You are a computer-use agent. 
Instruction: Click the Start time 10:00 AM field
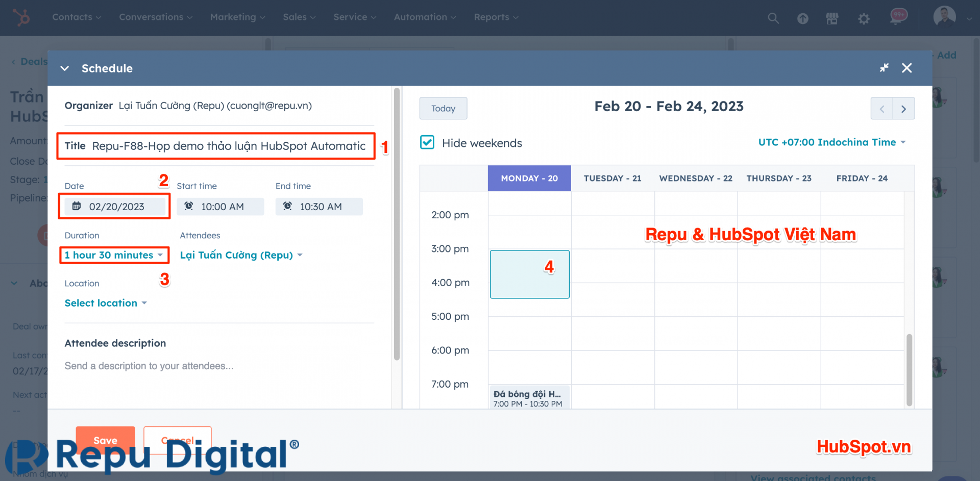[220, 207]
